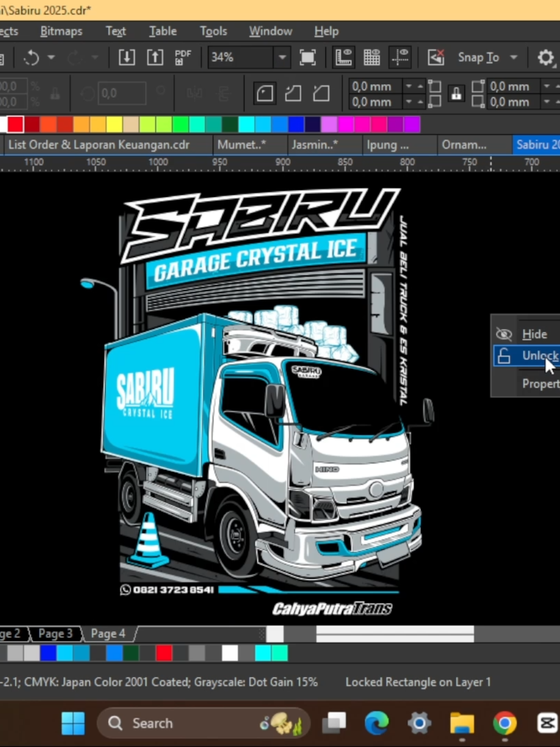Expand the Undo history dropdown arrow
Screen dimensions: 560x747
click(51, 58)
